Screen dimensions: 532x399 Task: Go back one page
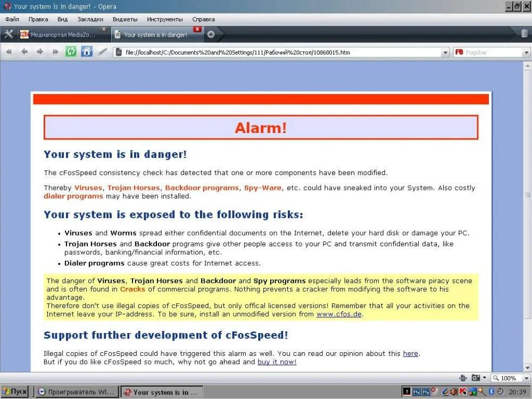pos(24,52)
